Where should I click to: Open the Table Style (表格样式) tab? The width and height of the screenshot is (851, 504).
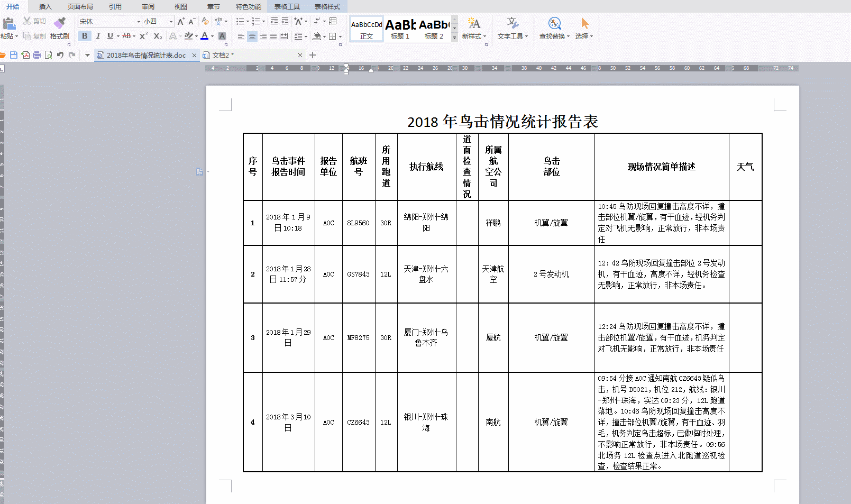pos(327,6)
